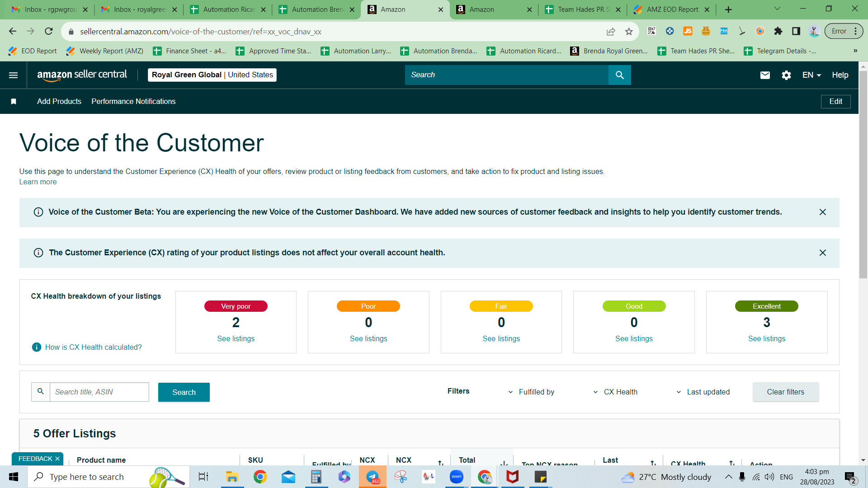Image resolution: width=868 pixels, height=488 pixels.
Task: Dismiss the Voice of the Customer Beta banner
Action: click(823, 212)
